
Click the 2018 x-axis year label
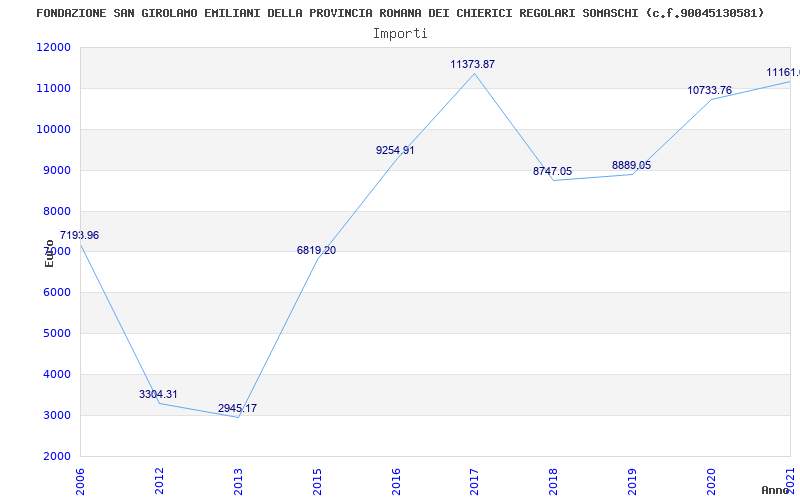click(x=554, y=481)
